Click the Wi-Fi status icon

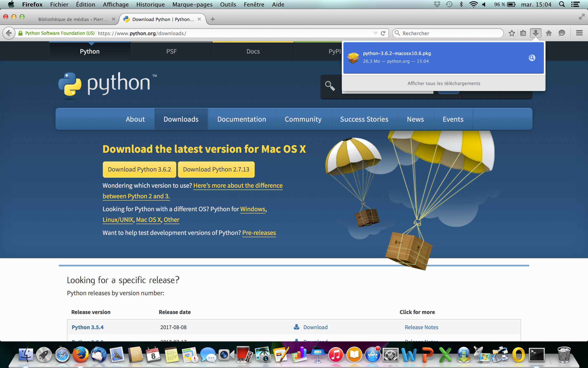coord(473,4)
